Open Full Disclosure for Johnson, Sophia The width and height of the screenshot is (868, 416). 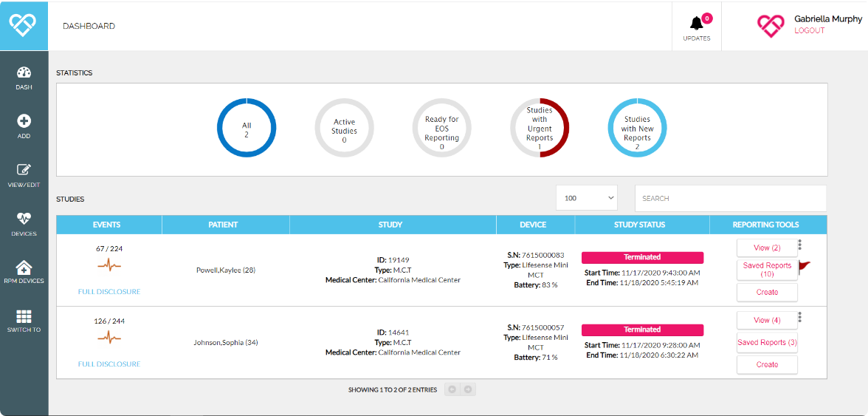[x=109, y=364]
